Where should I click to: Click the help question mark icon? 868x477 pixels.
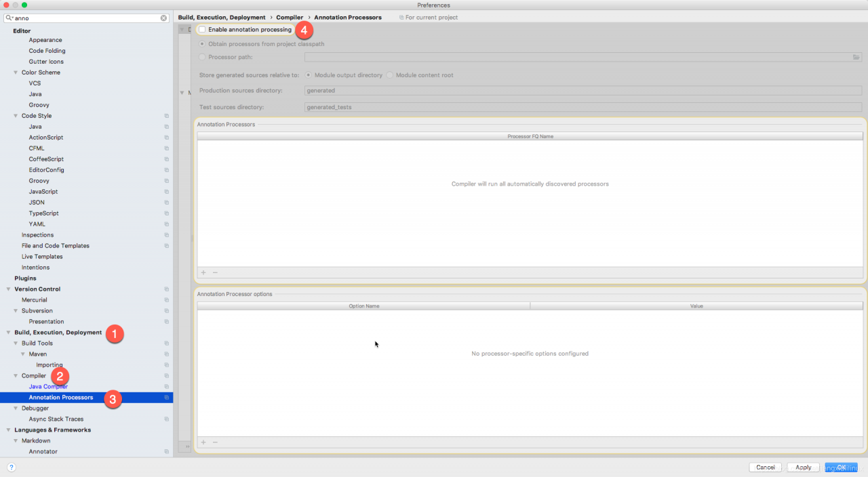pyautogui.click(x=11, y=468)
